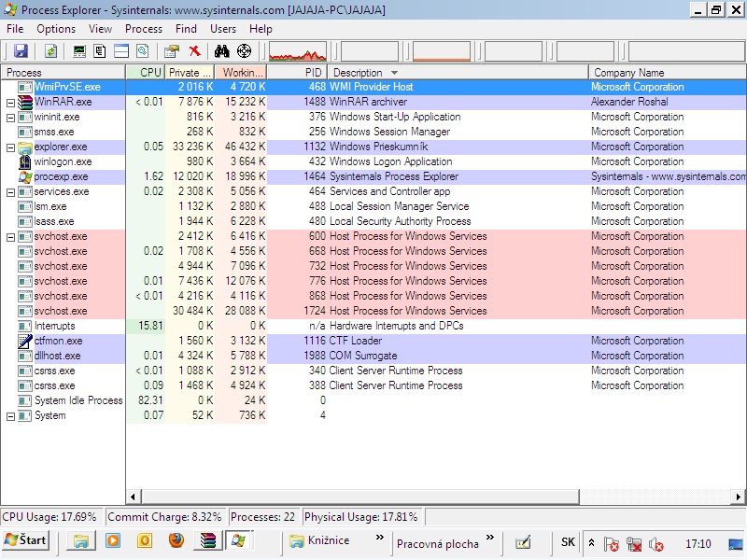
Task: Launch Media Player from the taskbar
Action: (x=113, y=540)
